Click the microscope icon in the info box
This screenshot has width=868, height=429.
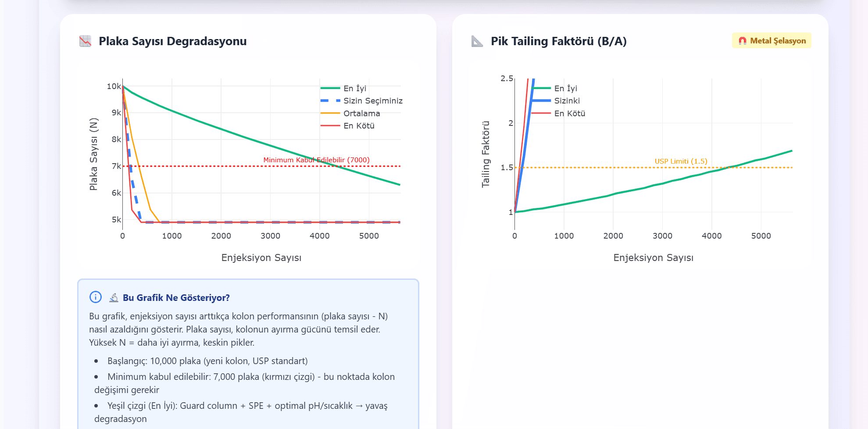[114, 298]
